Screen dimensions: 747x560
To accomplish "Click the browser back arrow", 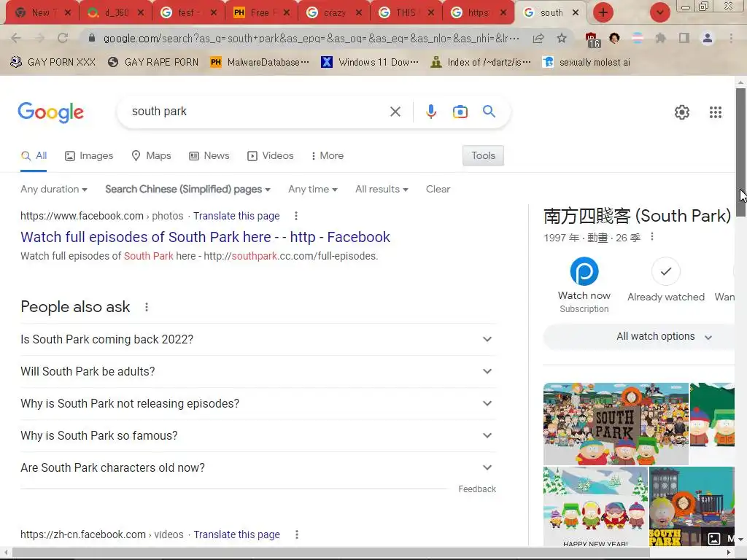I will tap(16, 38).
